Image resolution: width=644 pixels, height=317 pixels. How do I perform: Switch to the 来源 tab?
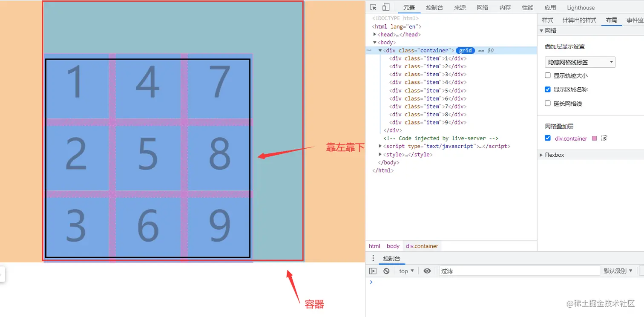pos(460,8)
